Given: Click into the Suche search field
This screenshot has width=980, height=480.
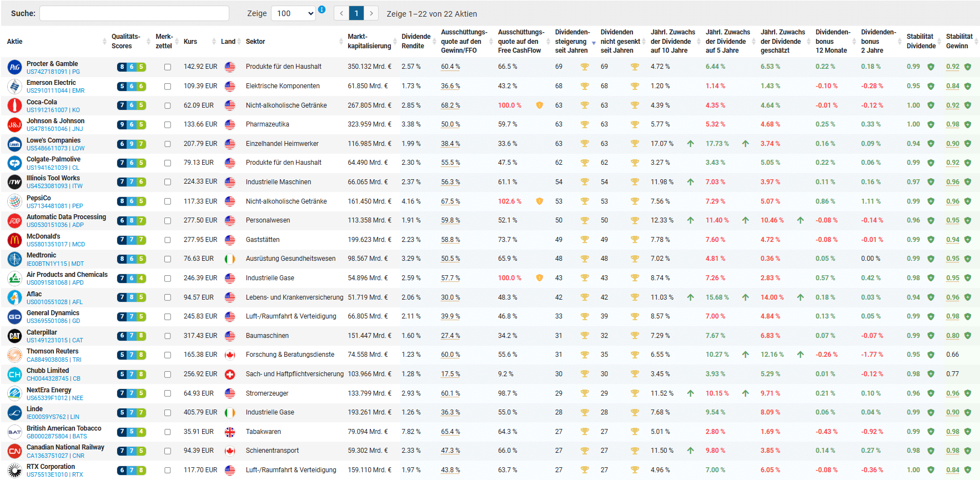Looking at the screenshot, I should coord(134,13).
